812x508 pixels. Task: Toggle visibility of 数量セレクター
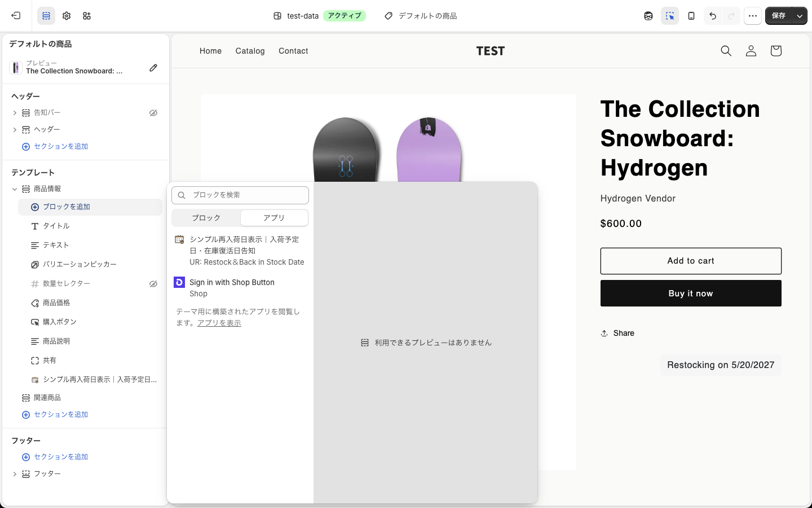pyautogui.click(x=153, y=283)
